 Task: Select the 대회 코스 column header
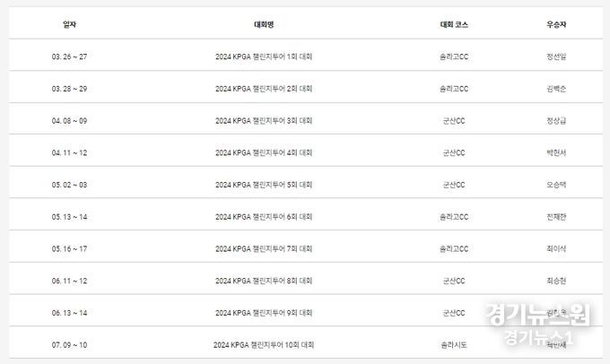click(x=454, y=24)
